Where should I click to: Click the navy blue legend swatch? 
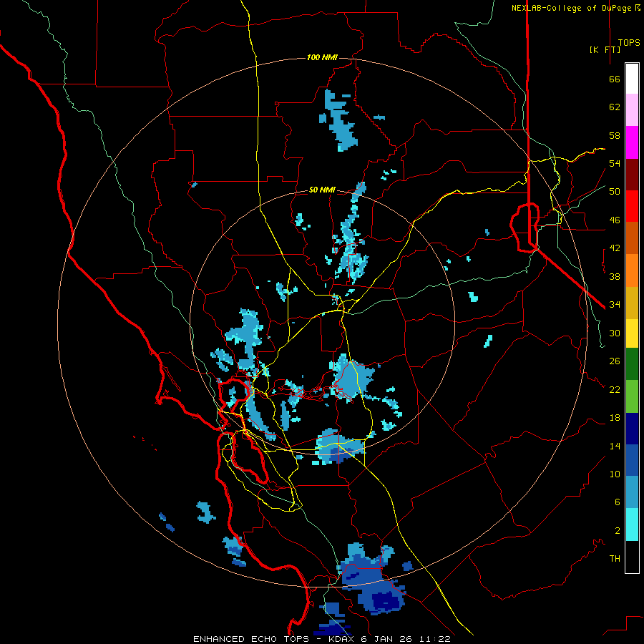[632, 429]
